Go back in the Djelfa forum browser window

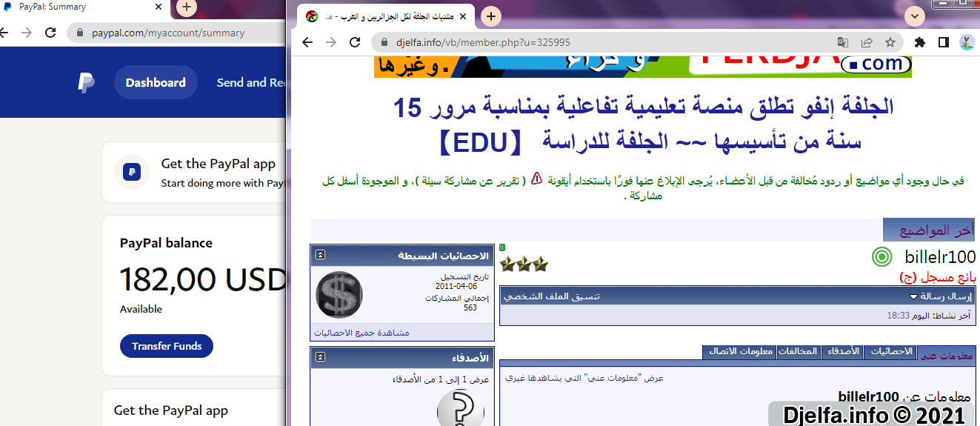[307, 42]
